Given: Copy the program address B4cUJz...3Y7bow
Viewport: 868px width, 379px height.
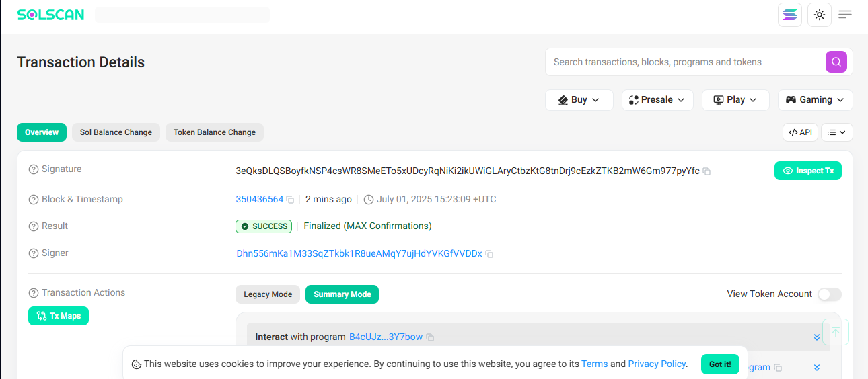Looking at the screenshot, I should click(430, 337).
